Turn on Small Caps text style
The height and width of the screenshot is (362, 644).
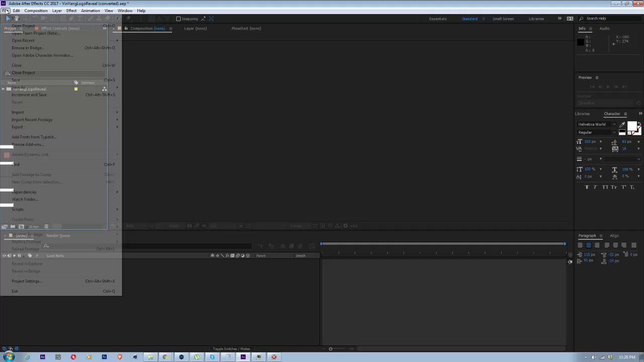coord(614,187)
